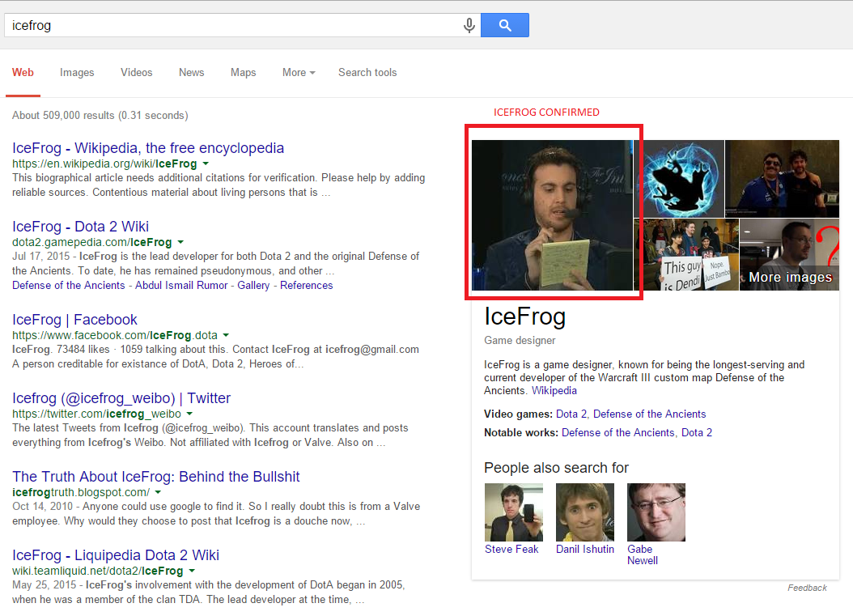This screenshot has width=853, height=616.
Task: Open Defense of the Ancients under Notable works
Action: (x=618, y=432)
